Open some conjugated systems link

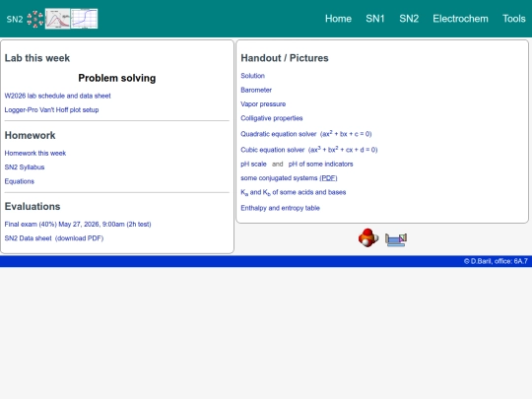point(279,178)
